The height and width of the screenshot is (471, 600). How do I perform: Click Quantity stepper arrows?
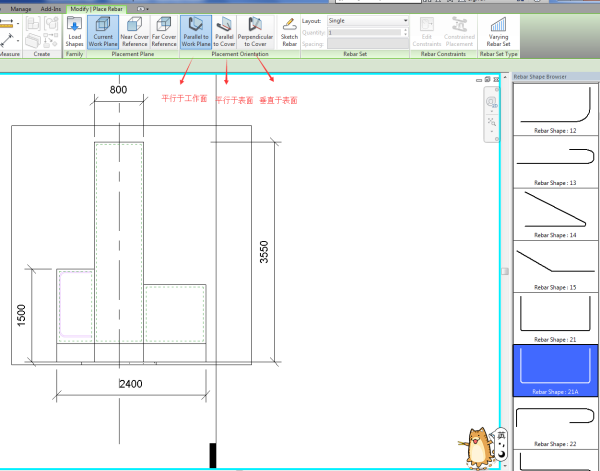tap(406, 33)
